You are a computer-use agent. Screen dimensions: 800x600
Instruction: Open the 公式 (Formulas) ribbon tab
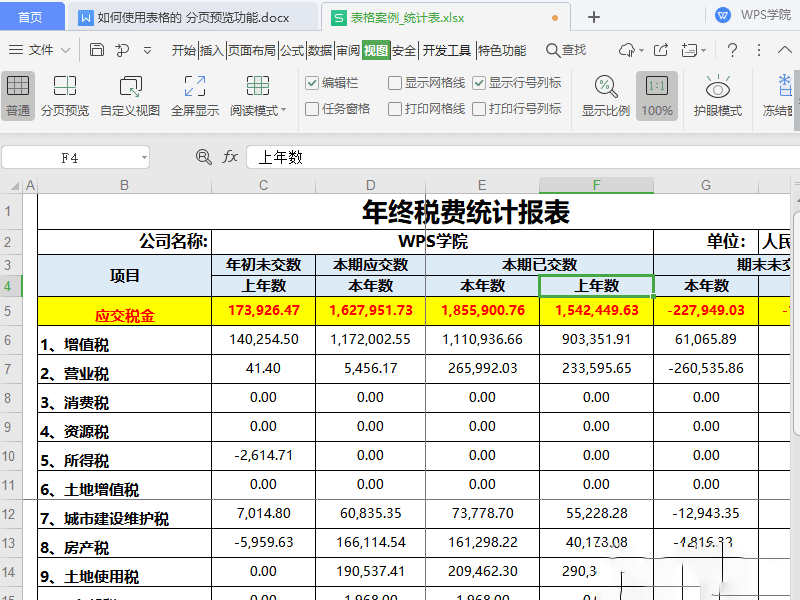coord(292,50)
